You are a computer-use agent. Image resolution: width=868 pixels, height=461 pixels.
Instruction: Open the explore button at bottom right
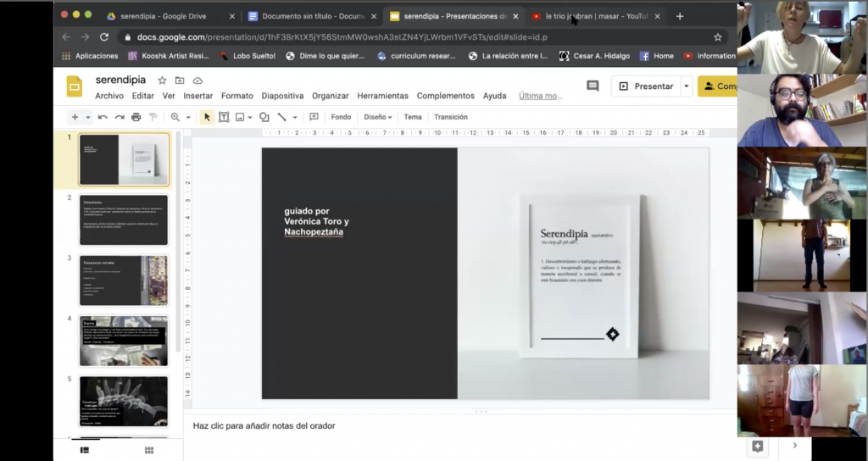point(757,446)
